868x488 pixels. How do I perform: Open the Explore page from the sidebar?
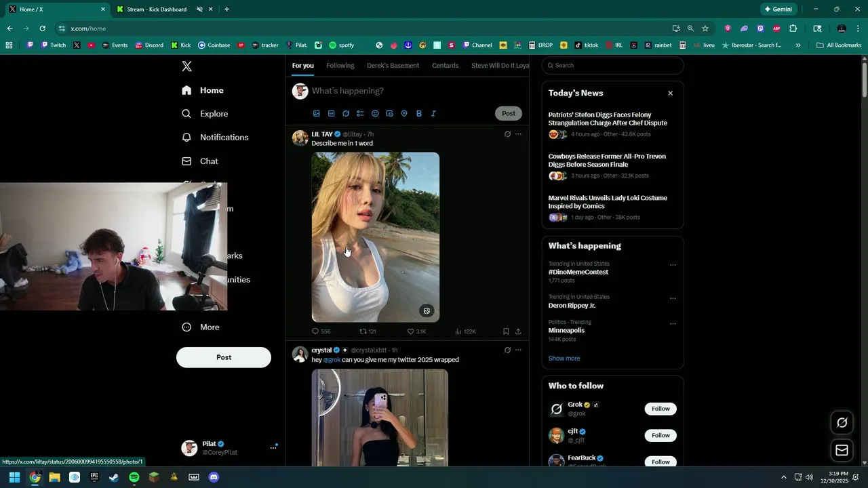point(205,114)
